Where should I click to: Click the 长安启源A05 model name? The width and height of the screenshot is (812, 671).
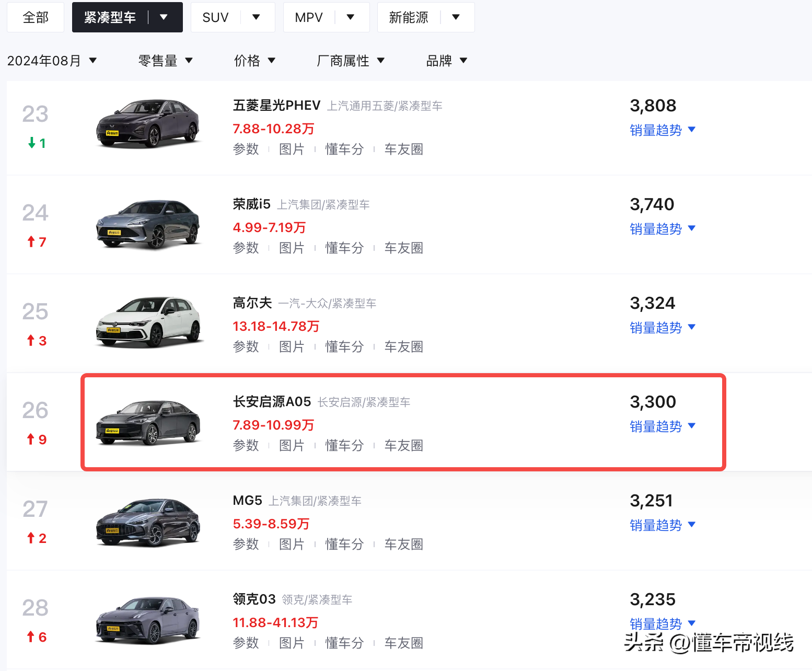271,402
